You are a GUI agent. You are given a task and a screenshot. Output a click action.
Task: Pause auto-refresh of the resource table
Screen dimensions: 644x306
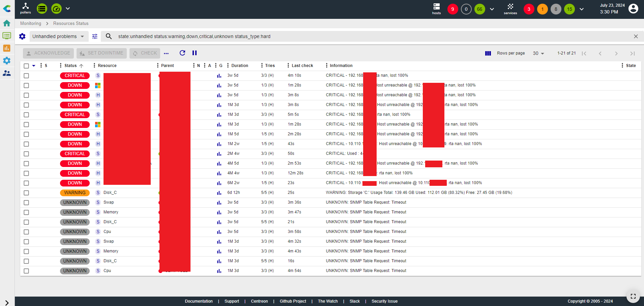pos(195,53)
